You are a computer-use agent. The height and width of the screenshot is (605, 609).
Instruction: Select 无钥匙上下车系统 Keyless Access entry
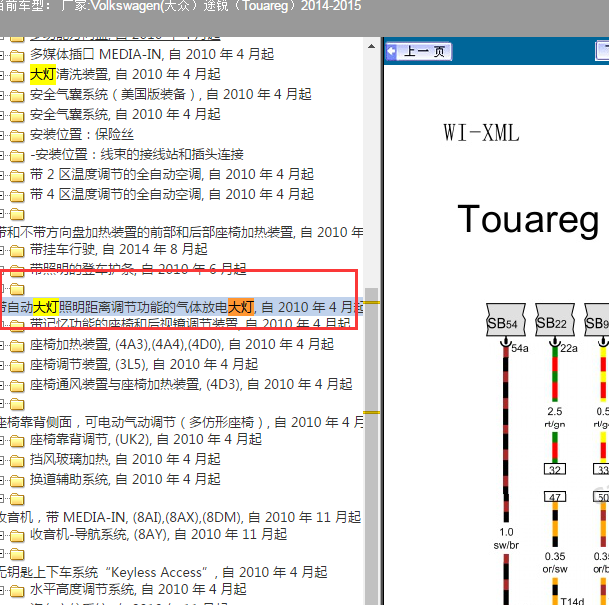164,572
